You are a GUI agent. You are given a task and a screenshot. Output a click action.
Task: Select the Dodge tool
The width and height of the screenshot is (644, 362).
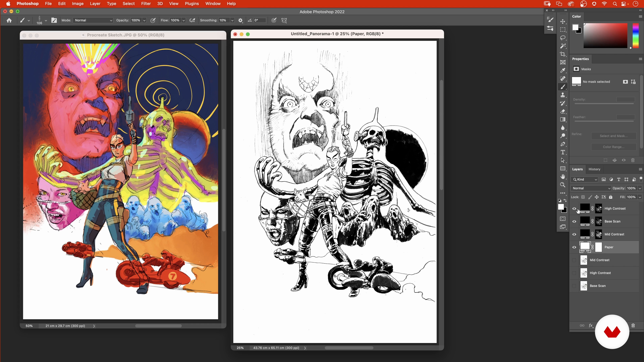563,136
